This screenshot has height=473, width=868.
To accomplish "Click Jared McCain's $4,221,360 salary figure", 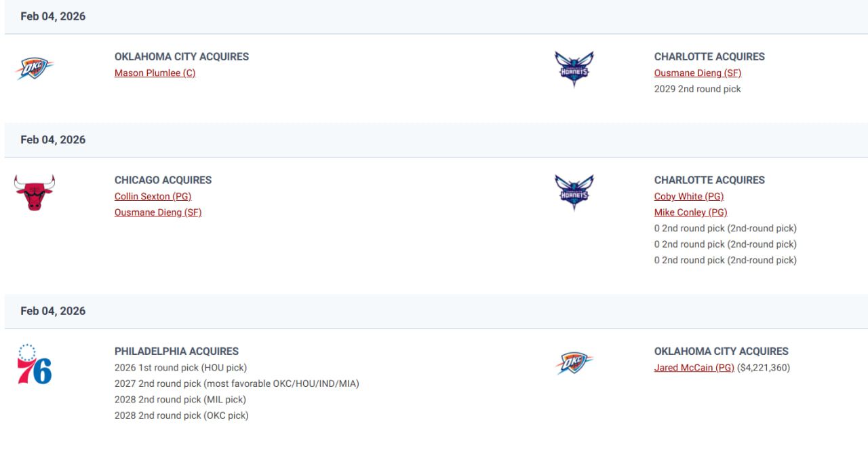I will pos(764,368).
